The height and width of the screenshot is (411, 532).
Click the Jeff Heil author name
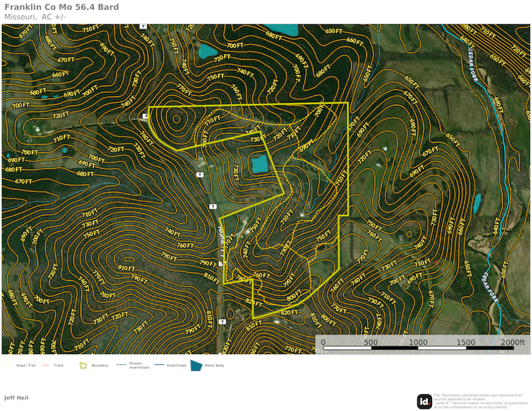[16, 398]
